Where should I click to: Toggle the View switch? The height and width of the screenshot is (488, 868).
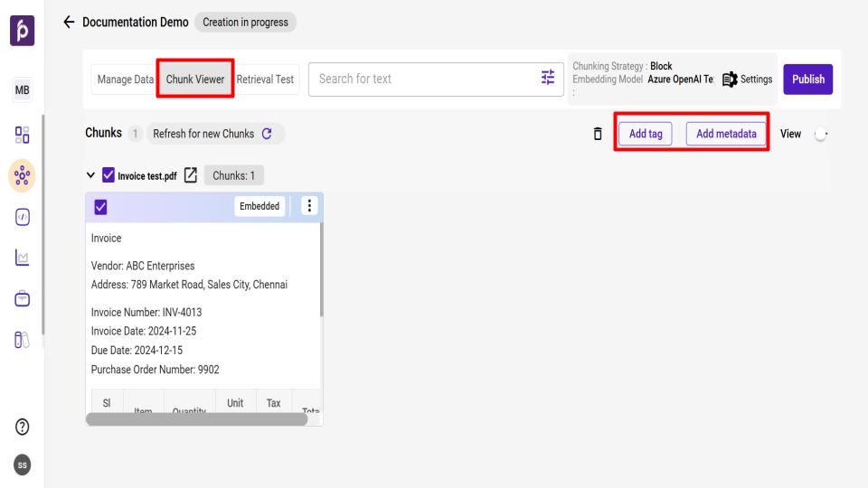click(x=820, y=134)
